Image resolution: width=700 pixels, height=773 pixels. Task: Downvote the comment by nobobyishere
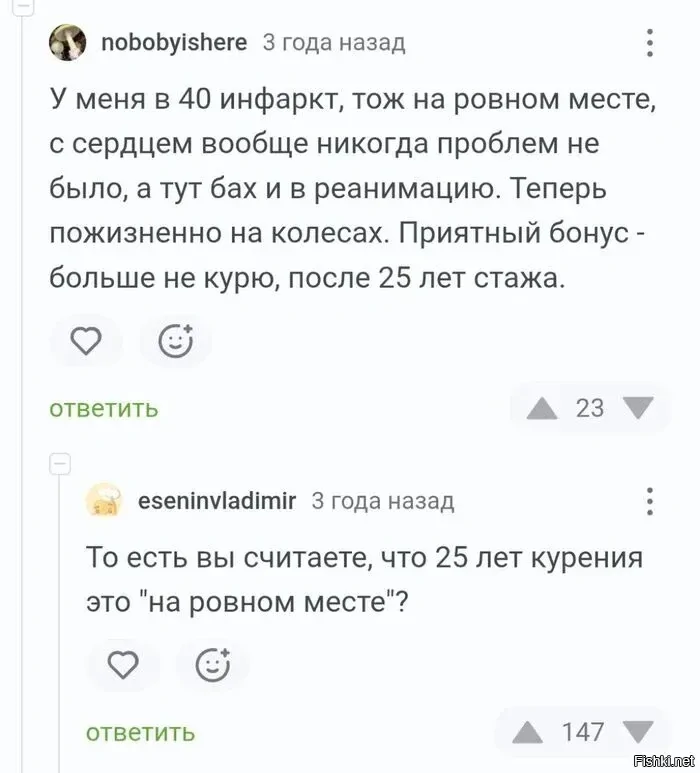637,407
